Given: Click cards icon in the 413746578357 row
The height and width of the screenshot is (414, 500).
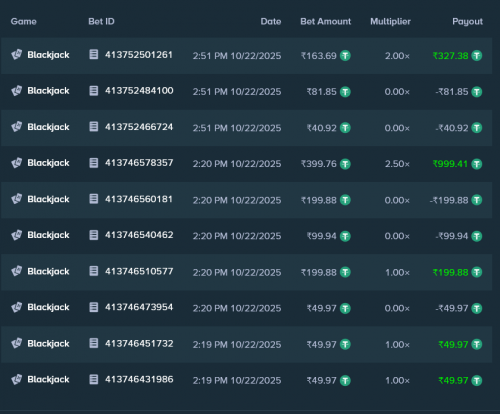Looking at the screenshot, I should (x=17, y=163).
